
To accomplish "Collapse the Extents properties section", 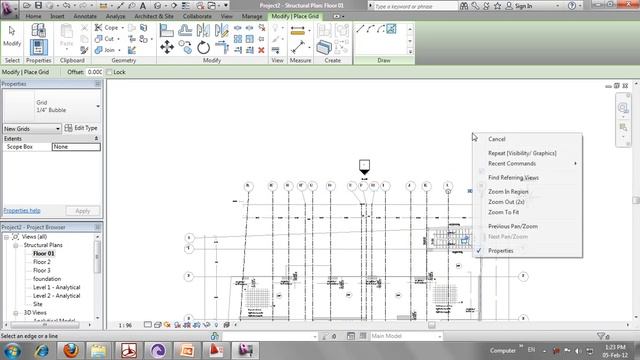I will pos(96,139).
